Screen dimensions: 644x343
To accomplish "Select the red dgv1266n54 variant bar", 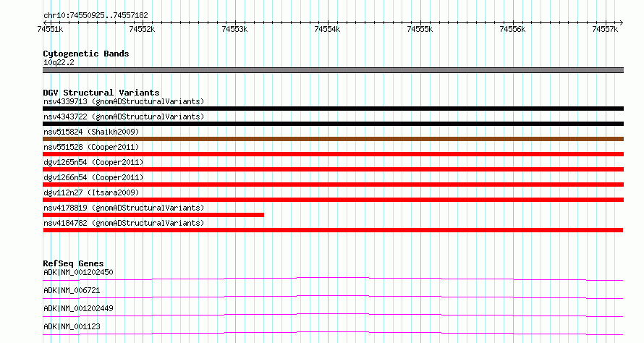I will point(333,185).
